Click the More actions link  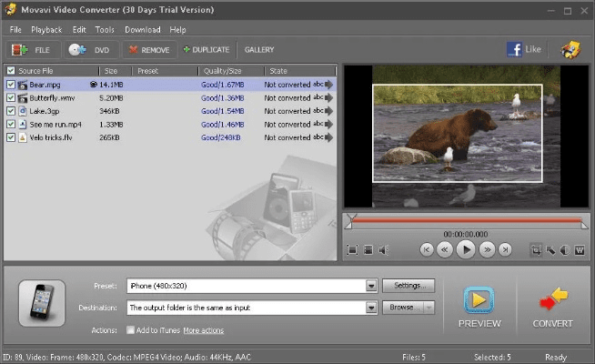(203, 329)
